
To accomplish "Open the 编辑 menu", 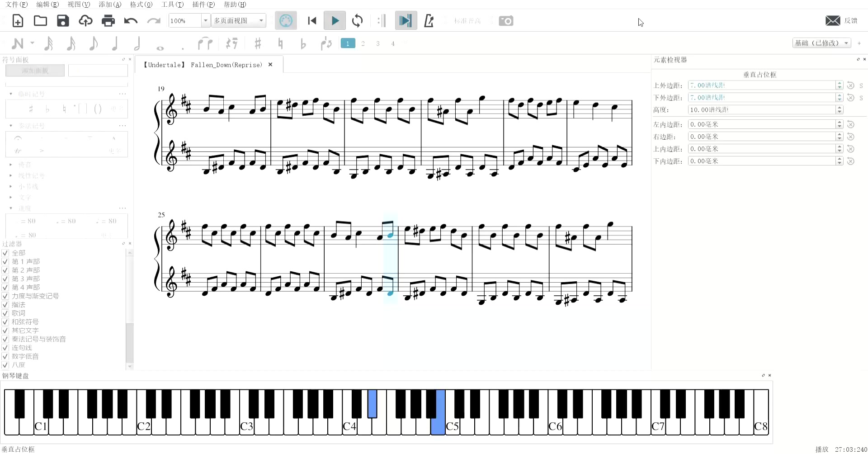I will [x=47, y=5].
